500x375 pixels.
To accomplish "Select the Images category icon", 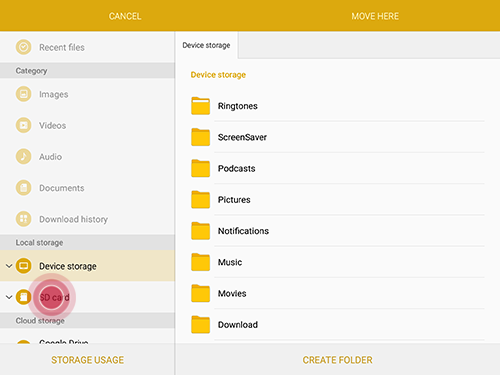I will point(23,94).
